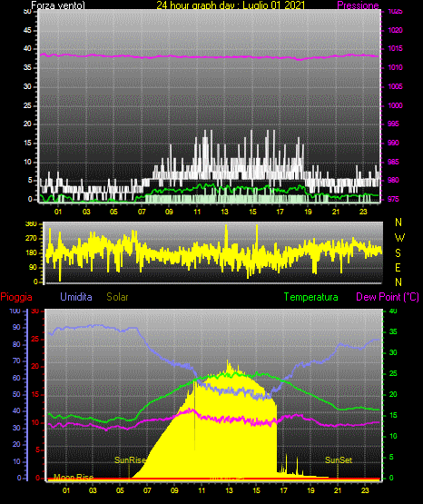Click the Dew Point (°C) legend label

tap(388, 297)
